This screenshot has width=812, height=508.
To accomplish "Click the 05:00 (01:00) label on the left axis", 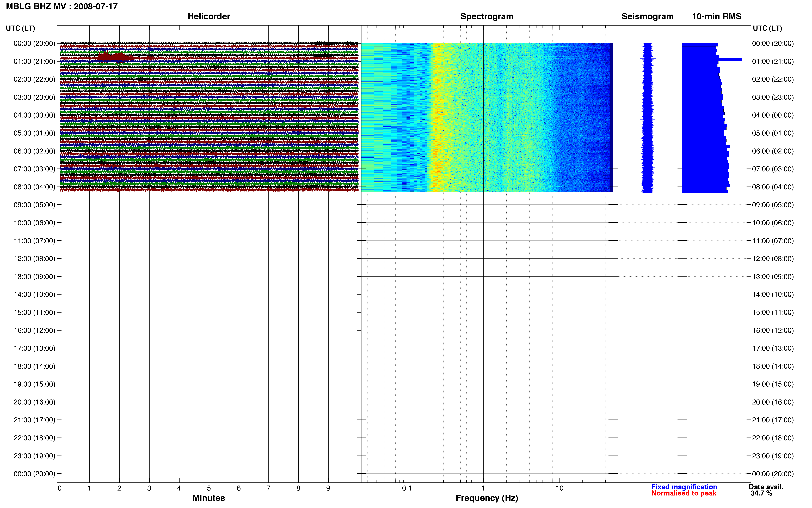I will click(x=34, y=133).
